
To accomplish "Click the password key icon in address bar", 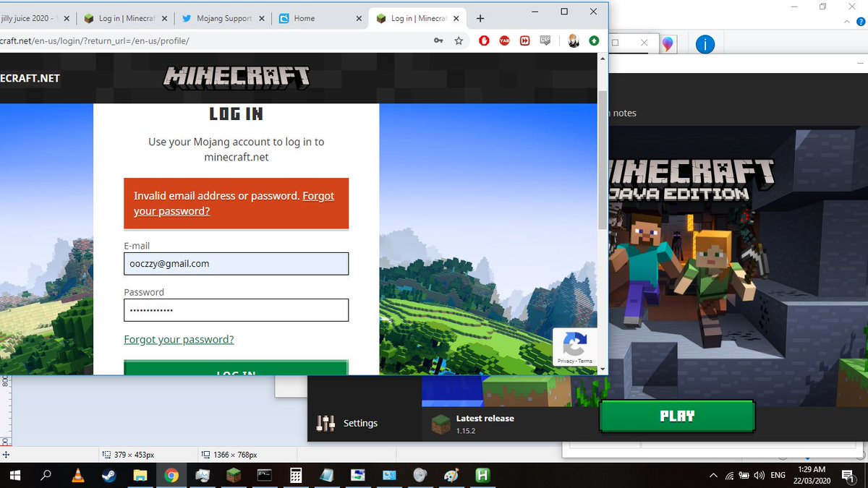I will pyautogui.click(x=438, y=41).
